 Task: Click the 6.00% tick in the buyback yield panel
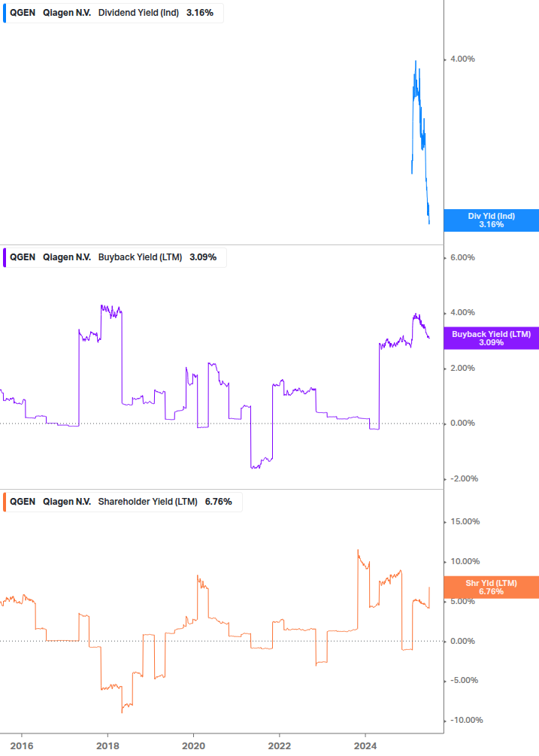(x=462, y=257)
